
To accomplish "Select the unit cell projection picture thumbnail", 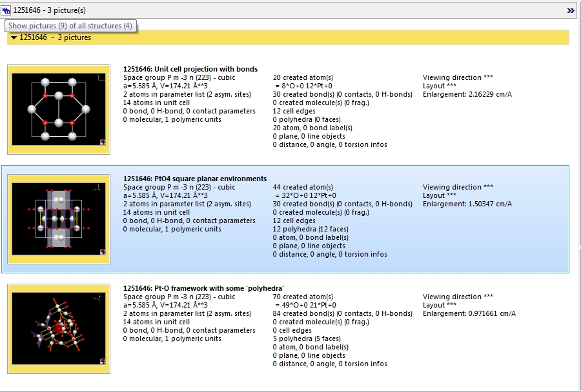I will coord(59,110).
